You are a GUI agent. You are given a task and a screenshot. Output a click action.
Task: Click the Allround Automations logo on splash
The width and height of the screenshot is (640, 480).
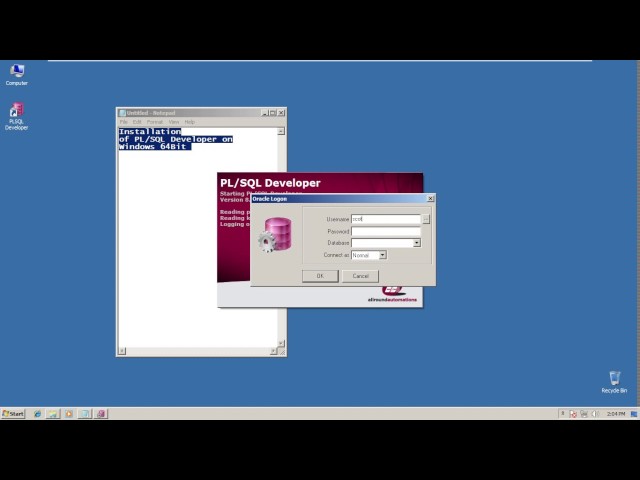tap(393, 294)
